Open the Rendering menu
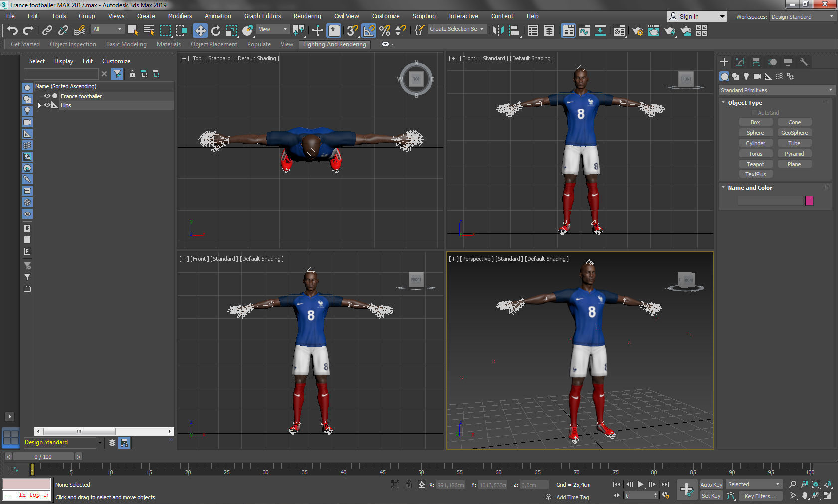This screenshot has width=838, height=504. [x=307, y=16]
